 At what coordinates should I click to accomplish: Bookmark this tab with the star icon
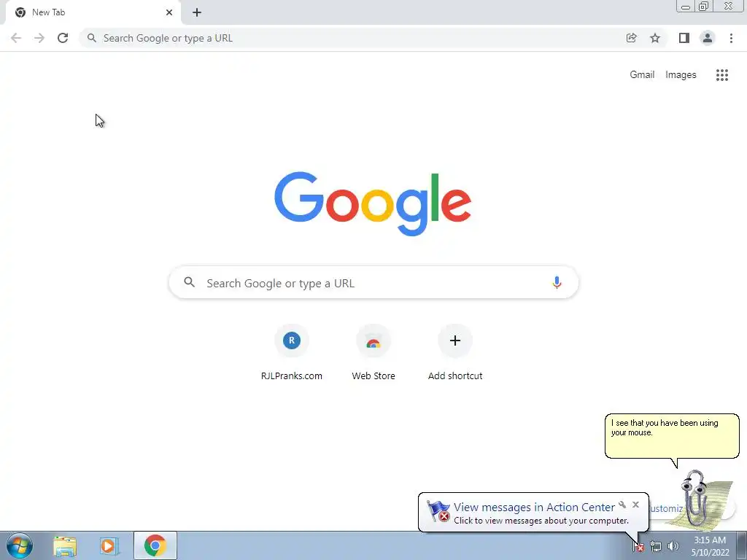(655, 38)
